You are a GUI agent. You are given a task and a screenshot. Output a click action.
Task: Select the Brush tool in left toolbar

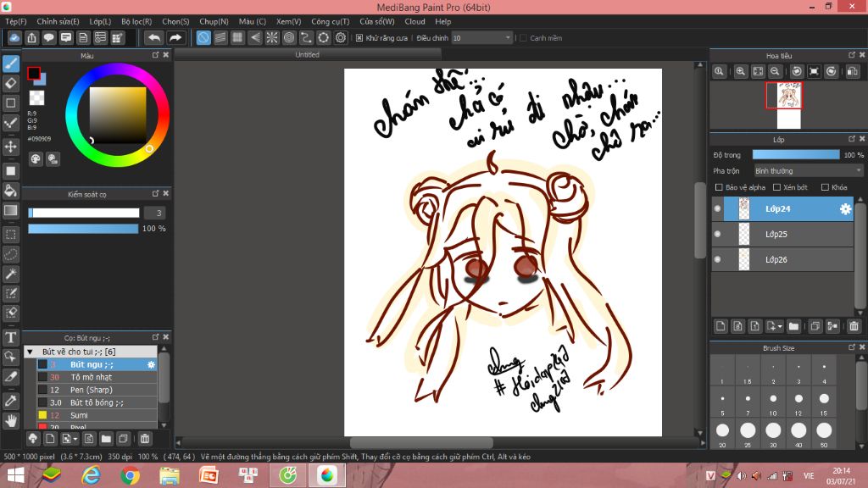[10, 64]
